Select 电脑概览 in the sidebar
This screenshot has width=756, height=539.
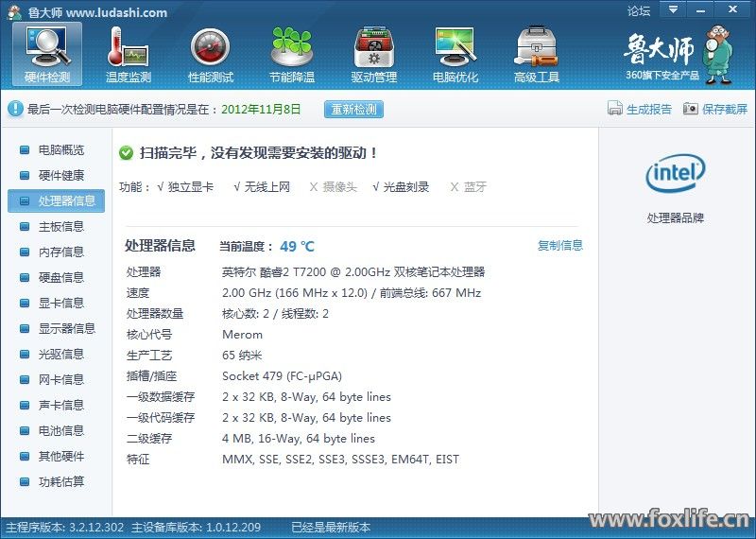pyautogui.click(x=60, y=149)
